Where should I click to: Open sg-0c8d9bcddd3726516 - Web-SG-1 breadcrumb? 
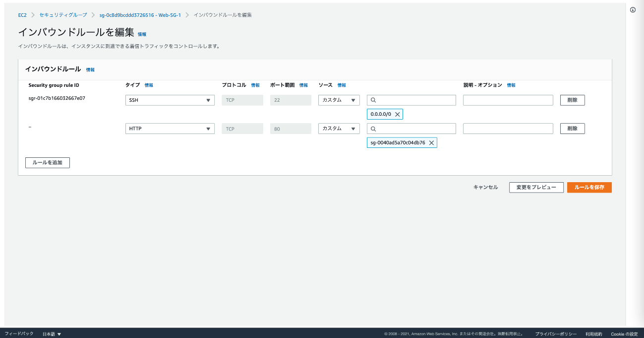140,15
